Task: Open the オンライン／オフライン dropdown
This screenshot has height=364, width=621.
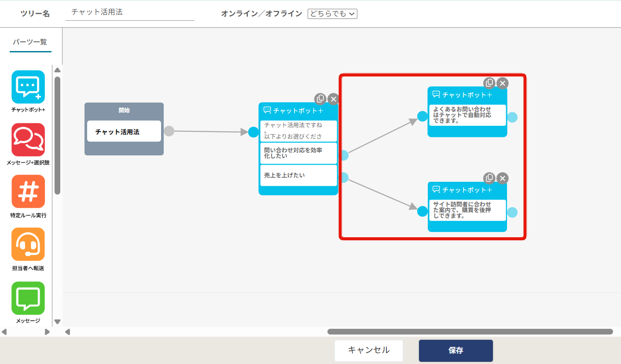Action: tap(332, 14)
